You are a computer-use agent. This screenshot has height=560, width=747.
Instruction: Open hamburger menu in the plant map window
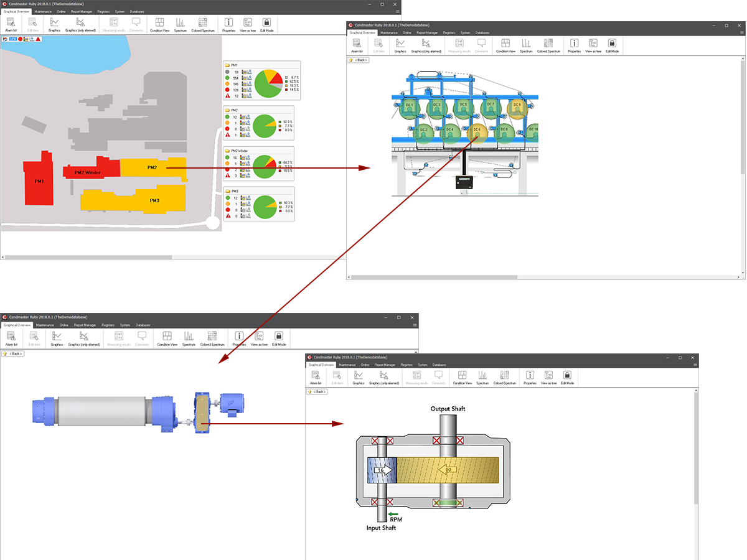(398, 11)
